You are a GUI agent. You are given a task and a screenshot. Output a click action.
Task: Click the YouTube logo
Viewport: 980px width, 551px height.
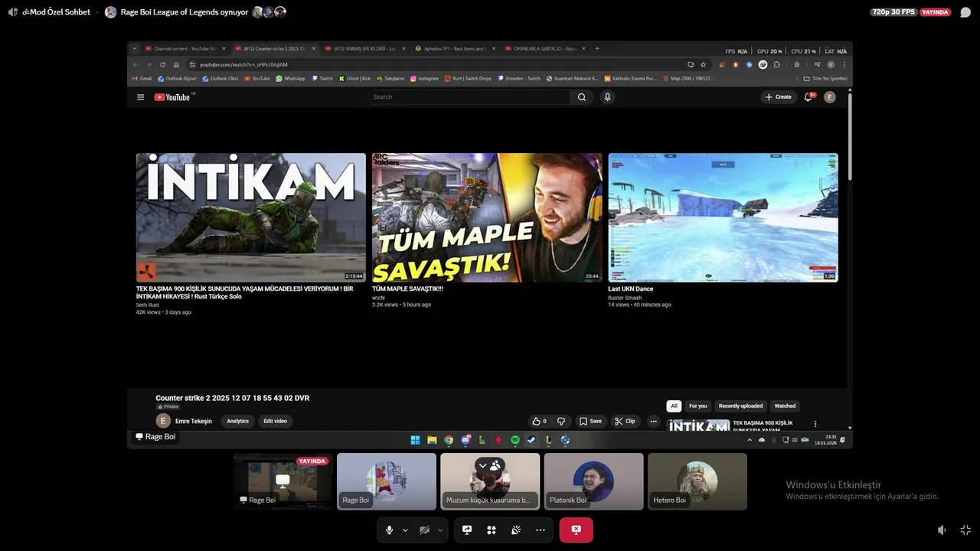point(173,97)
